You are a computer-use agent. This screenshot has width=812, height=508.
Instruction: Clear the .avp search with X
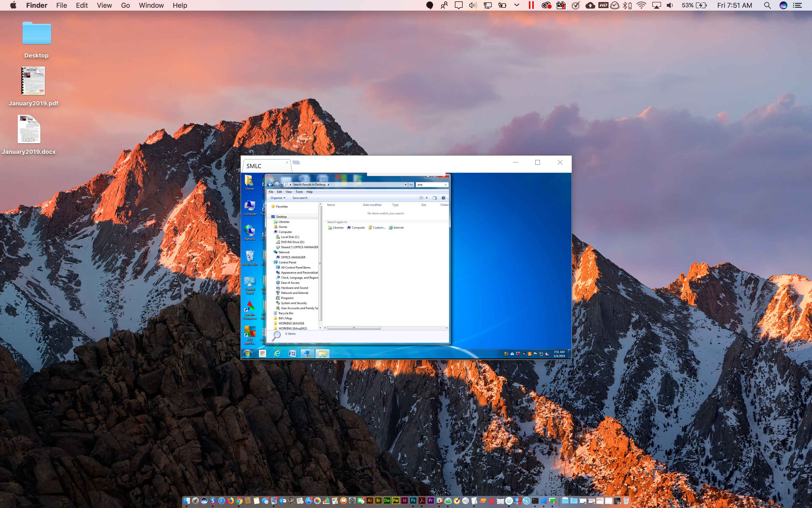(446, 184)
